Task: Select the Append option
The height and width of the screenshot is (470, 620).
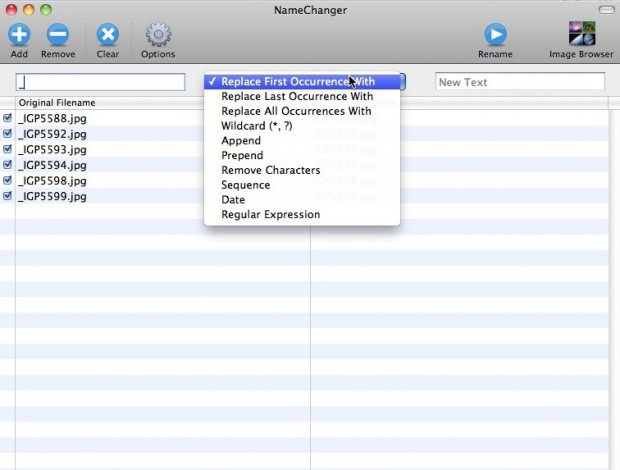Action: click(x=302, y=141)
